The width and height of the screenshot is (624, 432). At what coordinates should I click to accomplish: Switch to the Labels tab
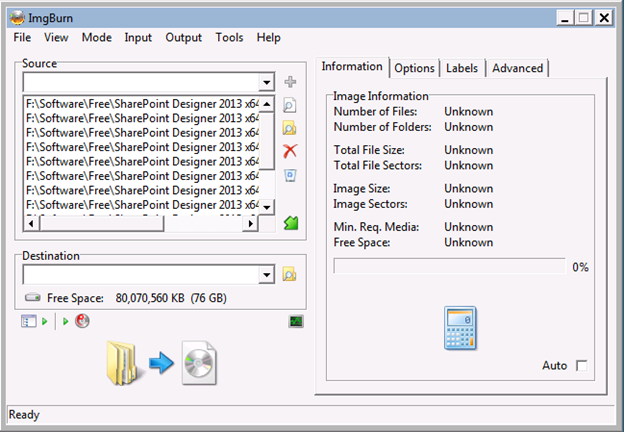tap(462, 68)
